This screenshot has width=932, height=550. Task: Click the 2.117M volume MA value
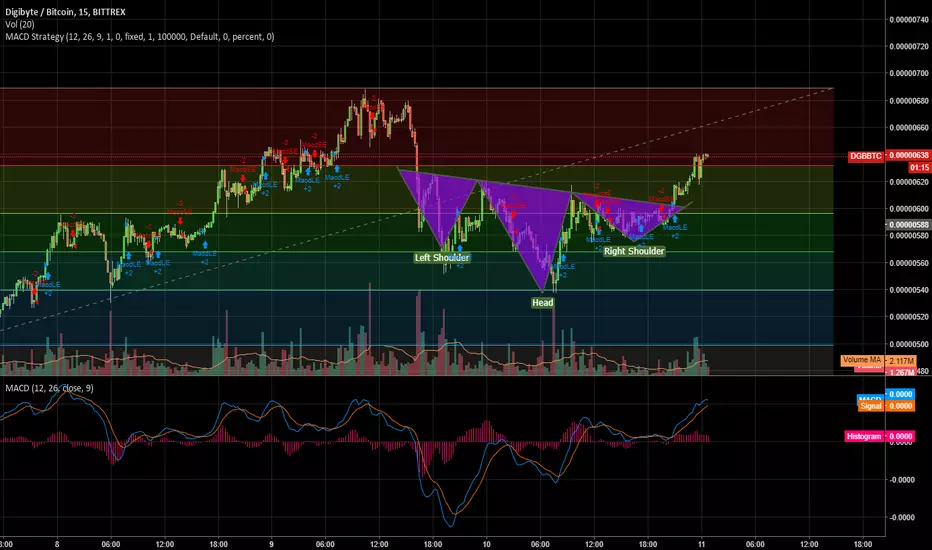pos(901,361)
